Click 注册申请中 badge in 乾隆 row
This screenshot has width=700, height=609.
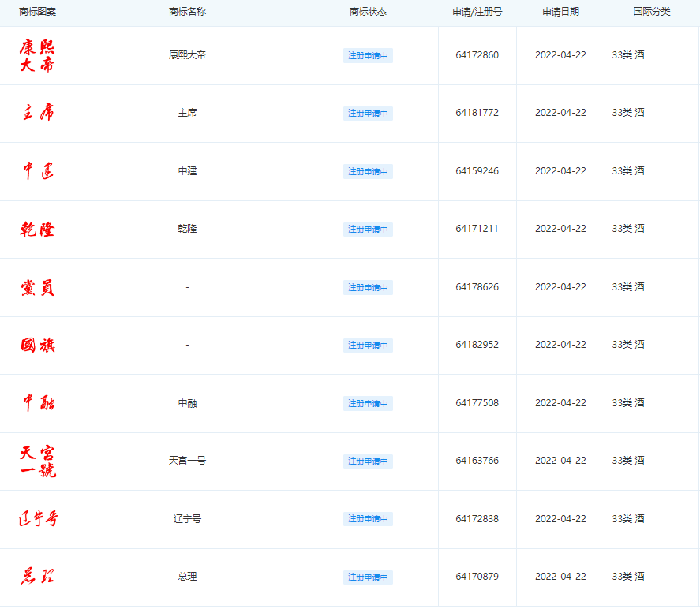pyautogui.click(x=368, y=230)
